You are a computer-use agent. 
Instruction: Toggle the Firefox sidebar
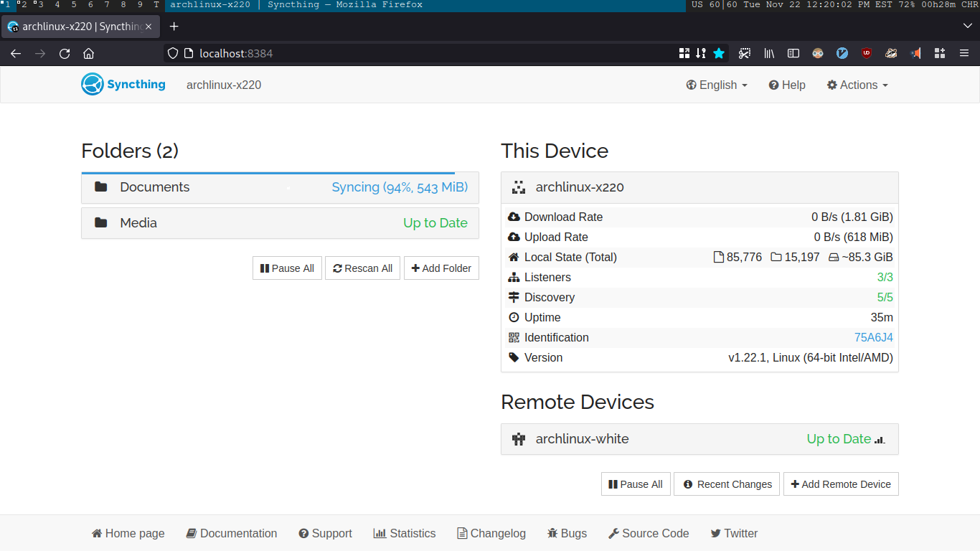tap(793, 53)
